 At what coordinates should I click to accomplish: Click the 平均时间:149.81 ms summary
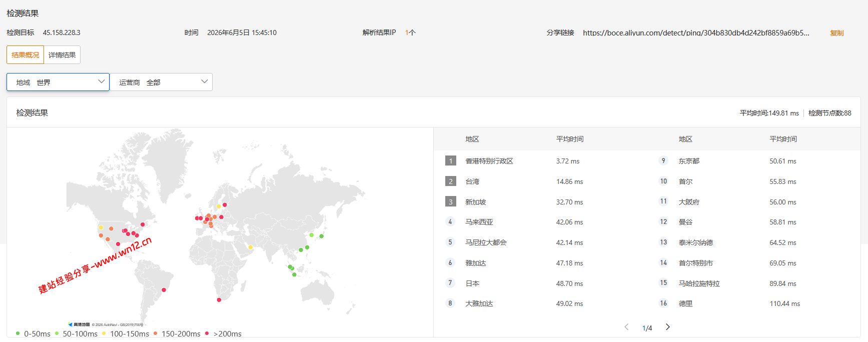tap(769, 113)
